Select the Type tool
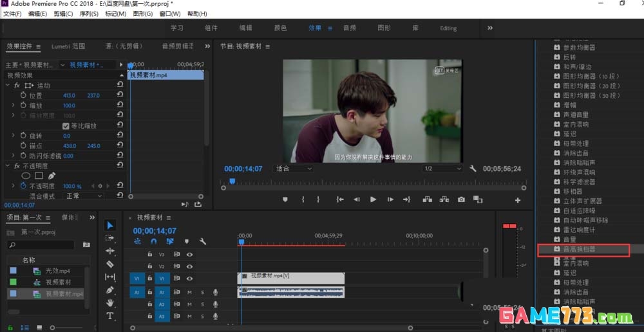 coord(109,315)
